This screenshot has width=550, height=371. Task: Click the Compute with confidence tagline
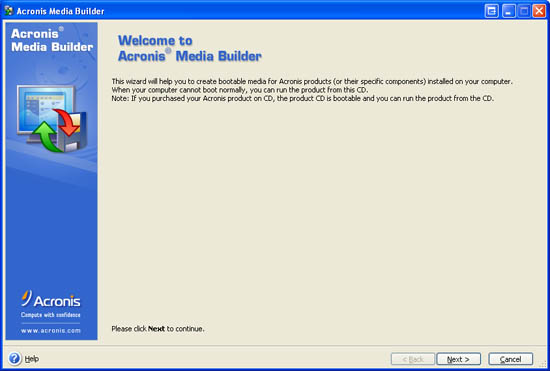(x=51, y=315)
